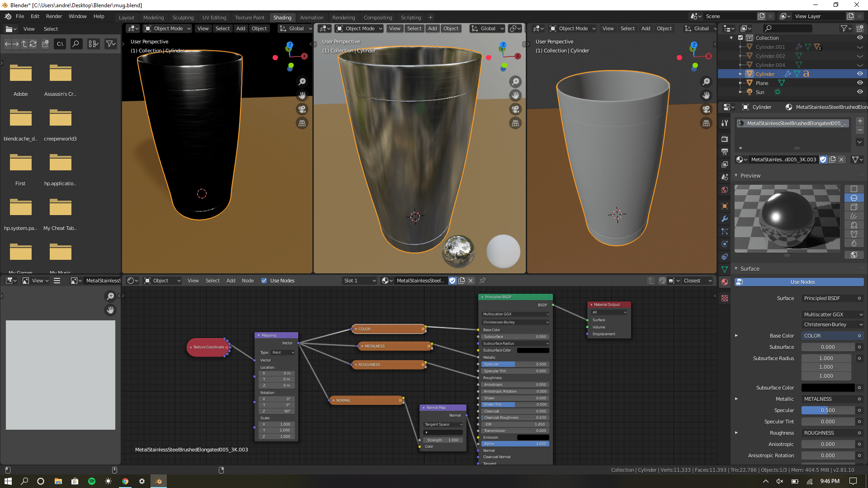Open the Particle Properties tab
Image resolution: width=868 pixels, height=488 pixels.
coord(725,231)
